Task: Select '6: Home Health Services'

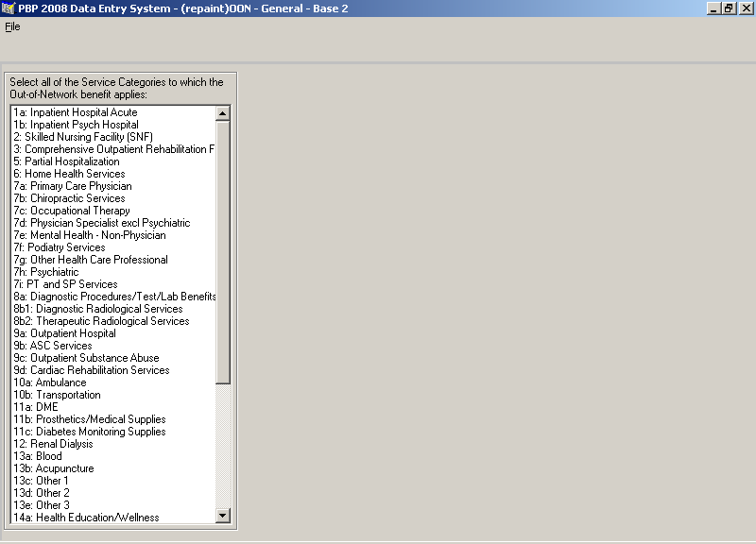Action: pos(113,174)
